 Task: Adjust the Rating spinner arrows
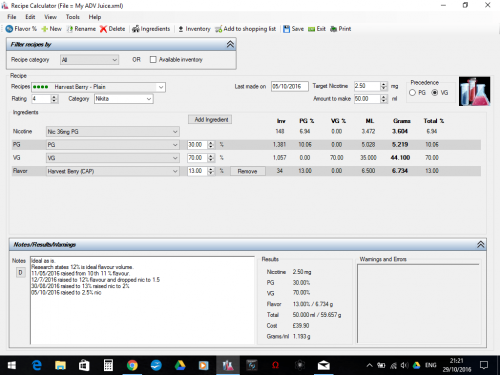point(54,99)
